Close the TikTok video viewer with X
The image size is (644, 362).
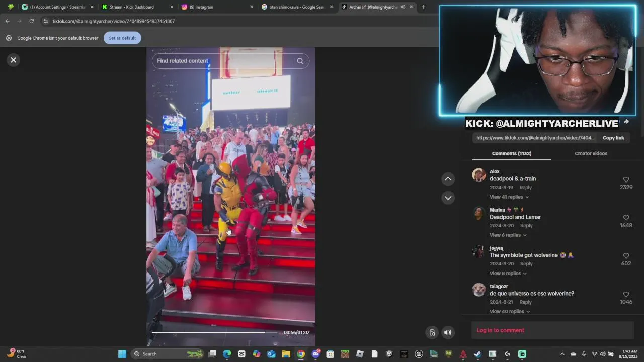coord(14,60)
